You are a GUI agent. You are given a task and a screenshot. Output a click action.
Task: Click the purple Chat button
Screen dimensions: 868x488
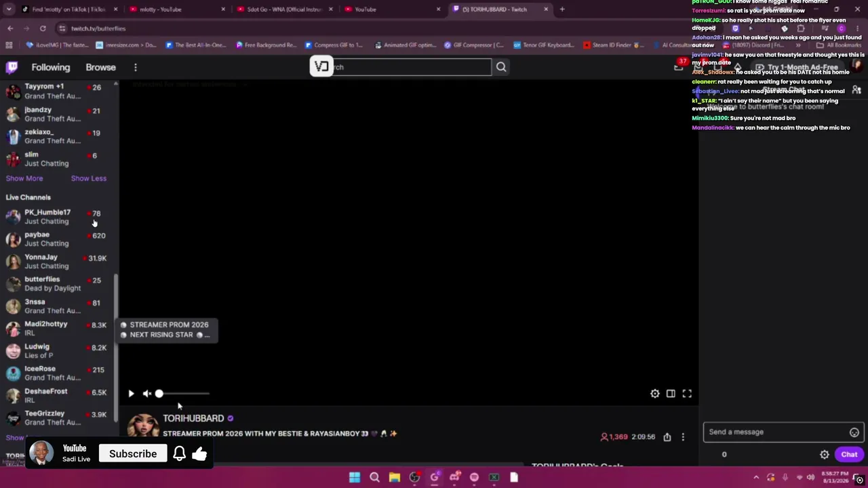pos(849,455)
